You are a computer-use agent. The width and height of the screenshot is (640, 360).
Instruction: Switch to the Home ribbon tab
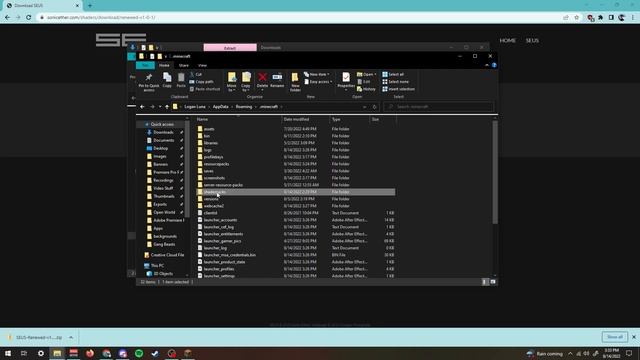(x=164, y=65)
